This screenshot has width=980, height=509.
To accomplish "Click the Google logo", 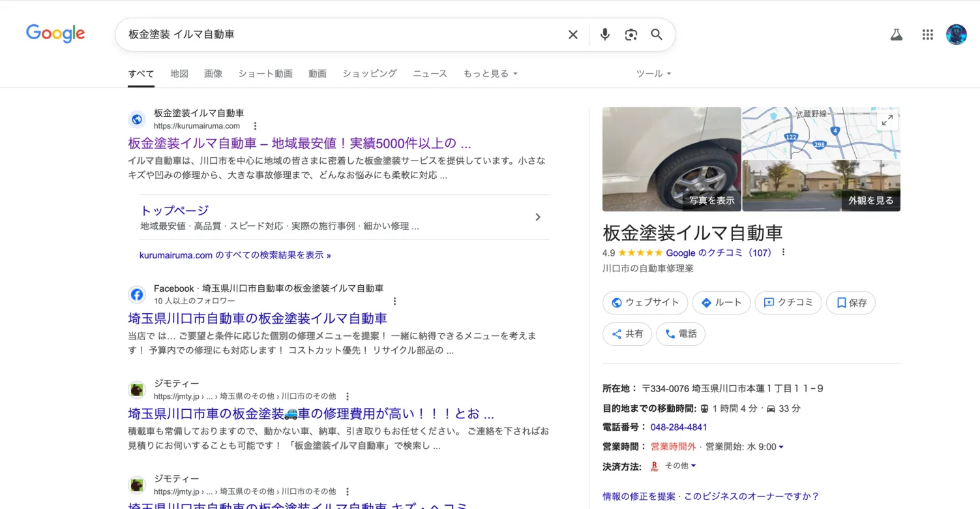I will click(55, 34).
